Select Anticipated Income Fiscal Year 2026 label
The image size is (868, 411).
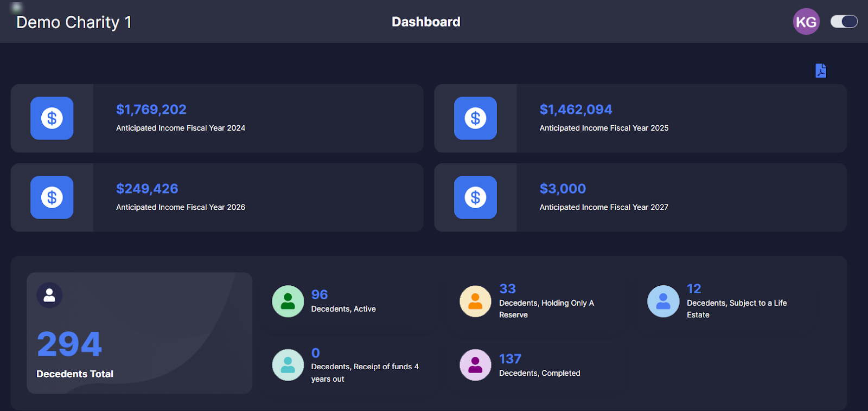pyautogui.click(x=181, y=207)
